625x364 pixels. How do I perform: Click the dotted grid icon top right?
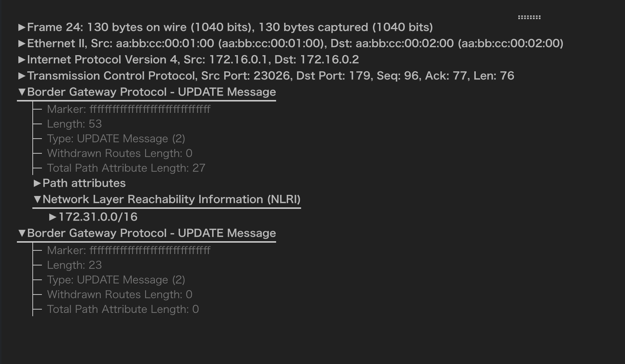tap(529, 17)
